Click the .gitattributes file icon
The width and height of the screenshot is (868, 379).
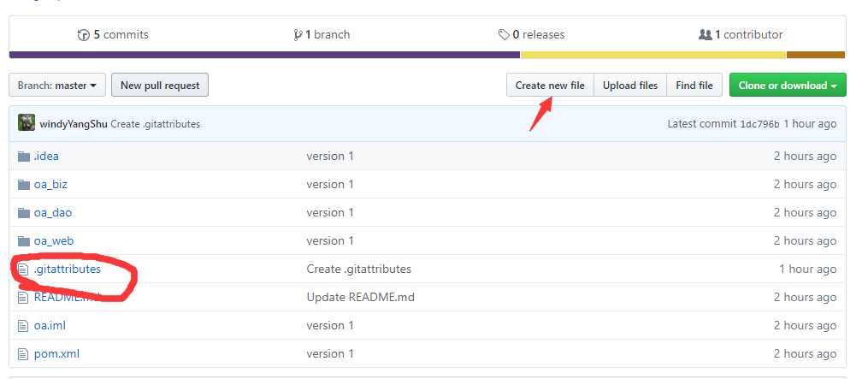(23, 269)
